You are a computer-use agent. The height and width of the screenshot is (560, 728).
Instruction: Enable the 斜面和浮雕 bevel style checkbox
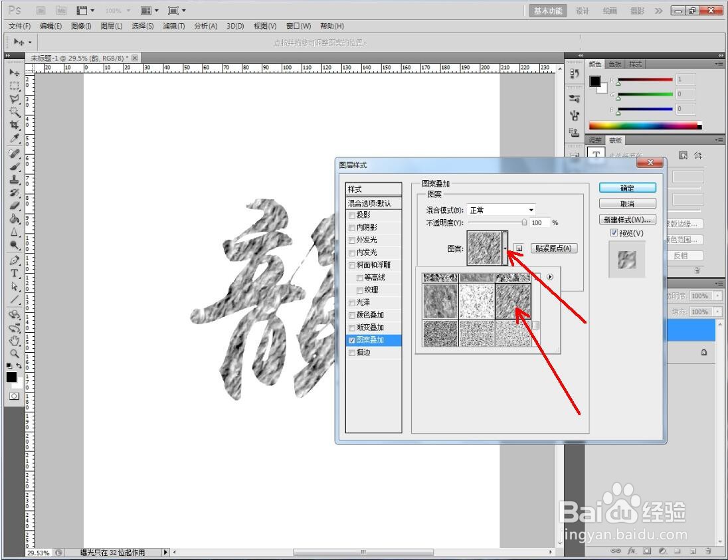tap(352, 264)
